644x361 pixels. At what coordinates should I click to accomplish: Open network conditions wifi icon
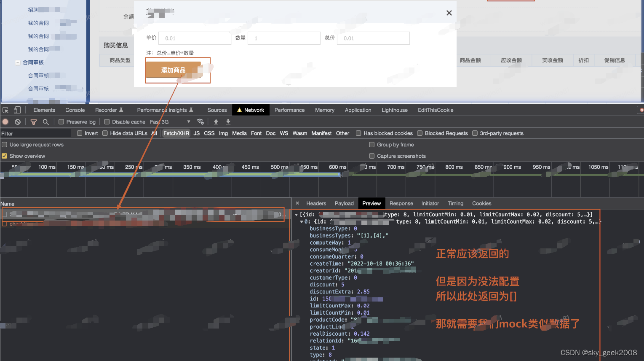tap(200, 122)
